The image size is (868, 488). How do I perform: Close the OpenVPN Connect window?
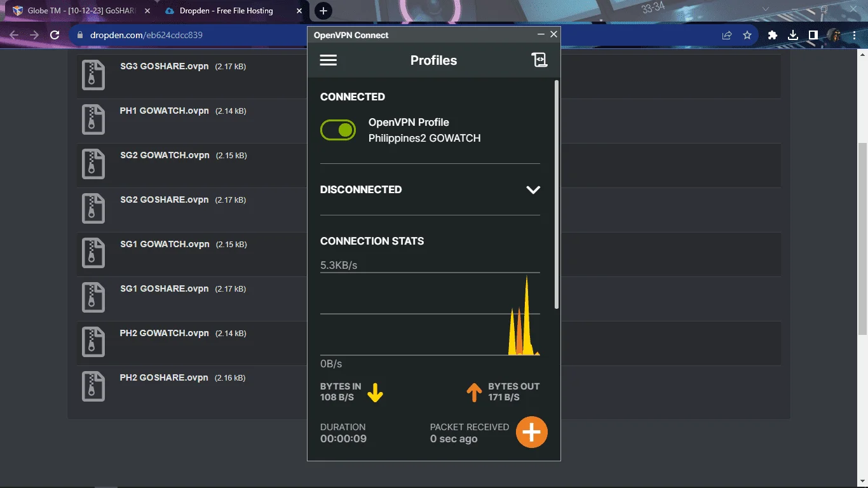click(553, 34)
